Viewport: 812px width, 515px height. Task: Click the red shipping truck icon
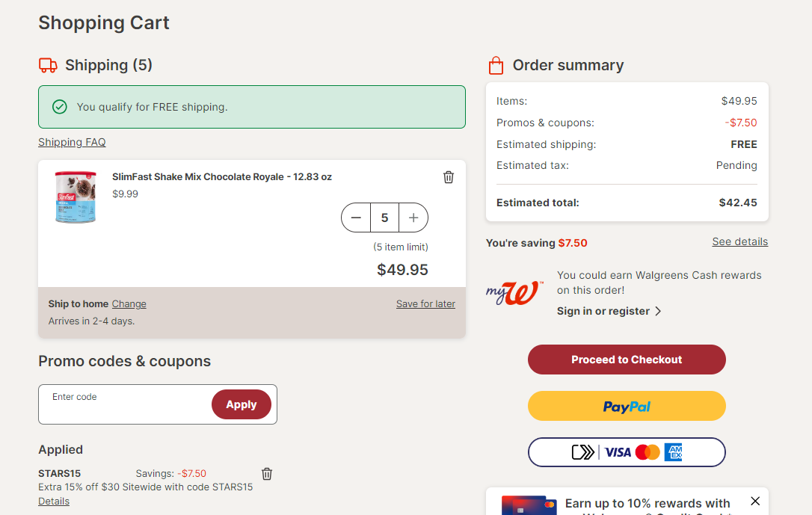point(48,65)
